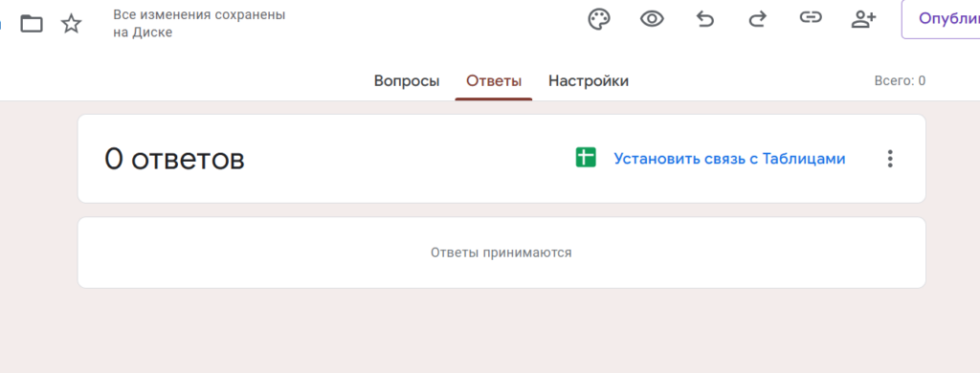Select the Ответы tab
The image size is (980, 373).
click(494, 81)
